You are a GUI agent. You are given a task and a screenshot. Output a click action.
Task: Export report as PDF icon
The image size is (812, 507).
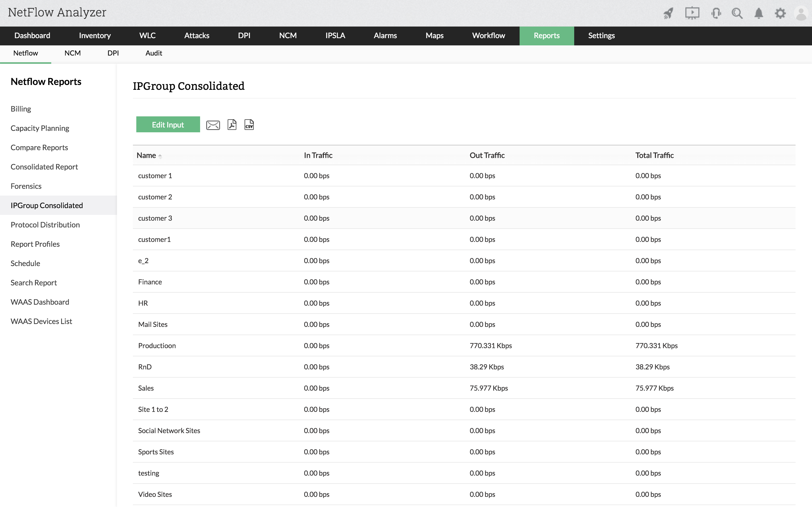coord(232,124)
